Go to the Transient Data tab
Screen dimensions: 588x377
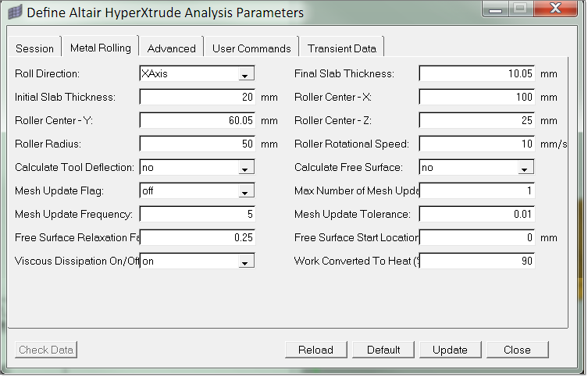coord(341,48)
